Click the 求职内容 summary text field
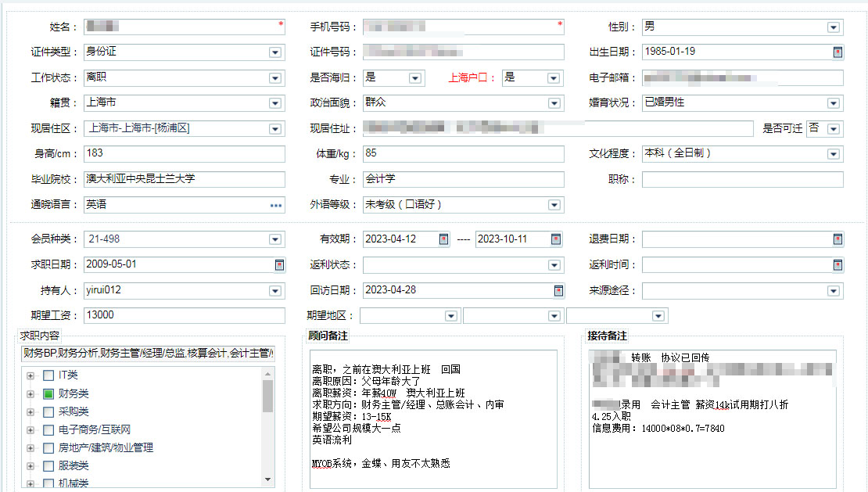Screen dimensions: 868x492 [x=148, y=353]
